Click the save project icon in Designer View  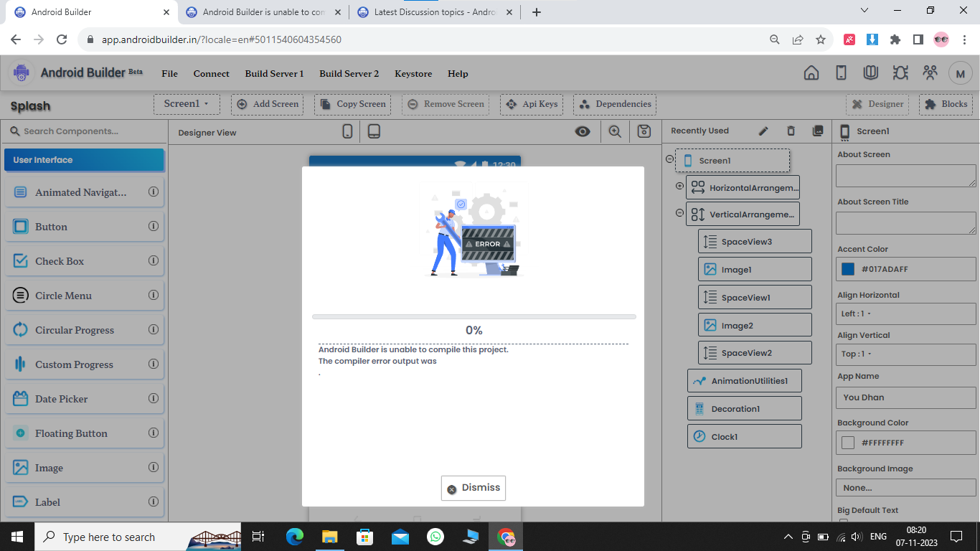pos(644,131)
